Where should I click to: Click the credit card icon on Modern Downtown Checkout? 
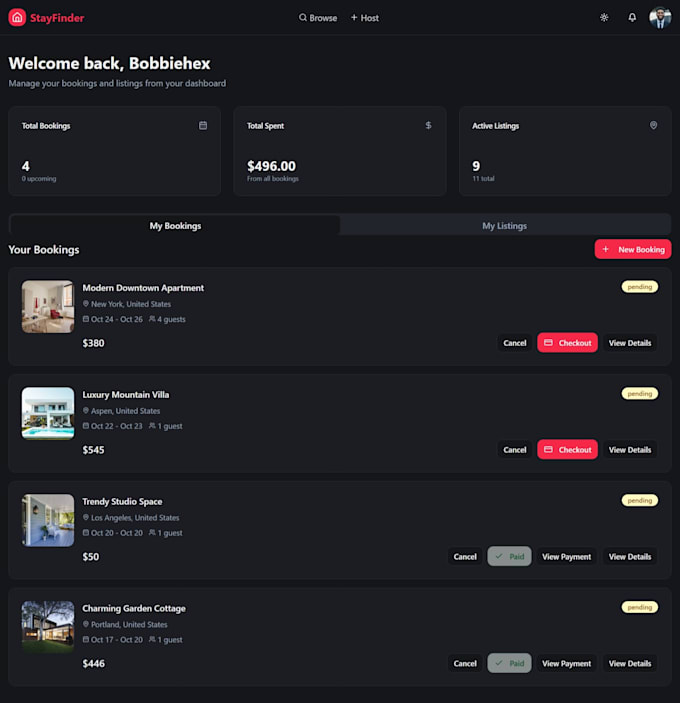[x=548, y=343]
